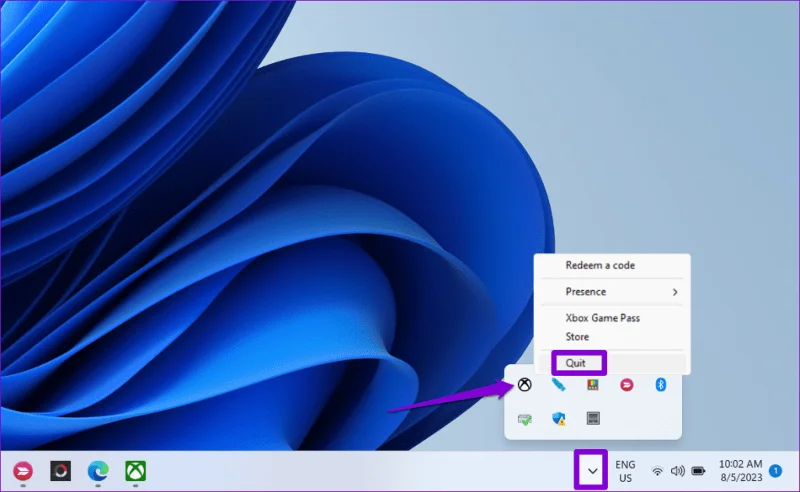Open the green Xbox app on taskbar
This screenshot has height=492, width=800.
[135, 471]
